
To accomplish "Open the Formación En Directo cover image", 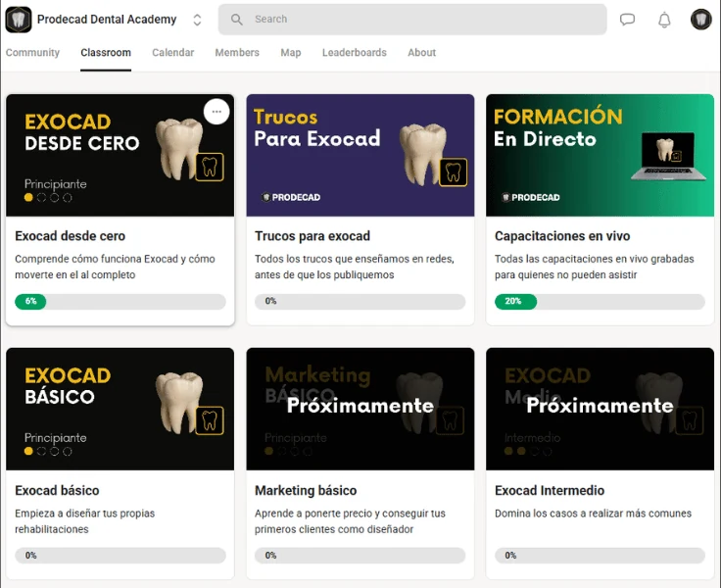I will [601, 155].
